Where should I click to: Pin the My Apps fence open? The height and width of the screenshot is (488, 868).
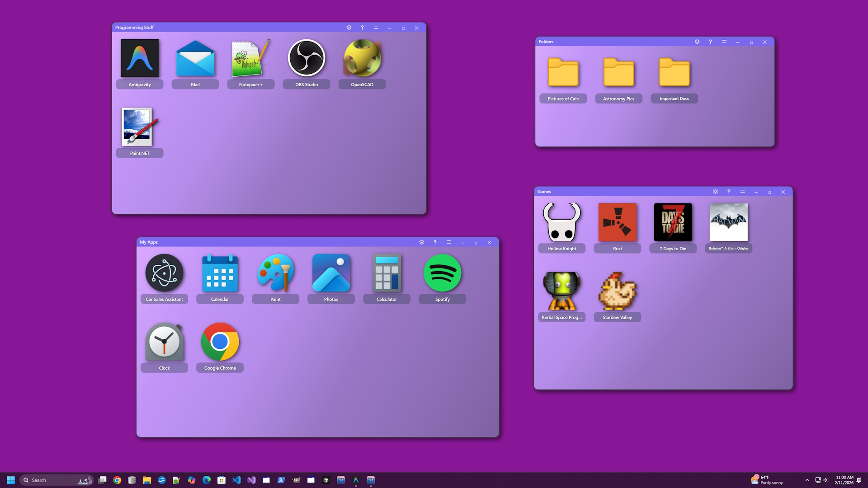click(x=435, y=242)
